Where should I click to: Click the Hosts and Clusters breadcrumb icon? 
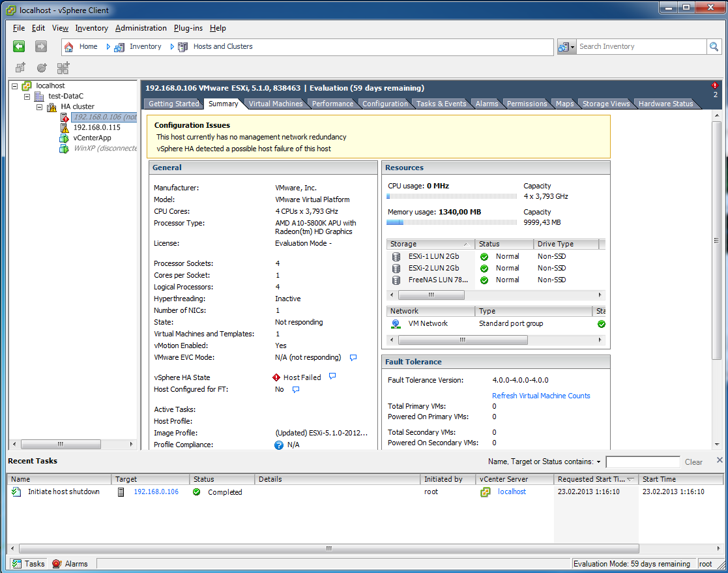[183, 47]
